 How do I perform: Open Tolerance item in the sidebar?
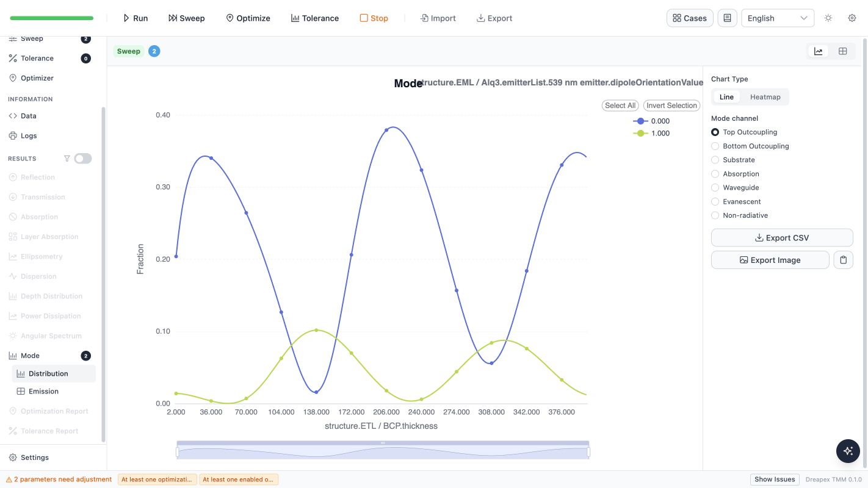(x=49, y=59)
